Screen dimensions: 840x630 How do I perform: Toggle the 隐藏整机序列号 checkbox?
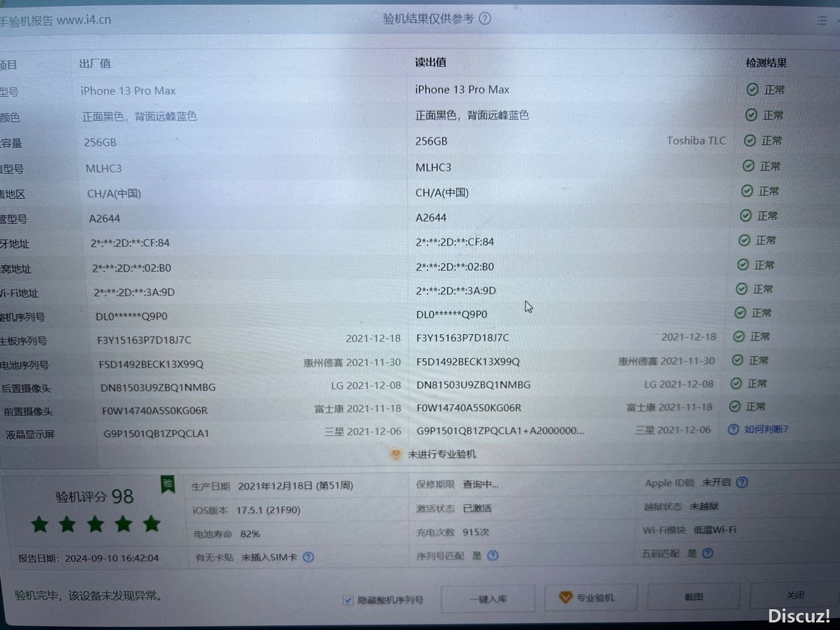(348, 600)
